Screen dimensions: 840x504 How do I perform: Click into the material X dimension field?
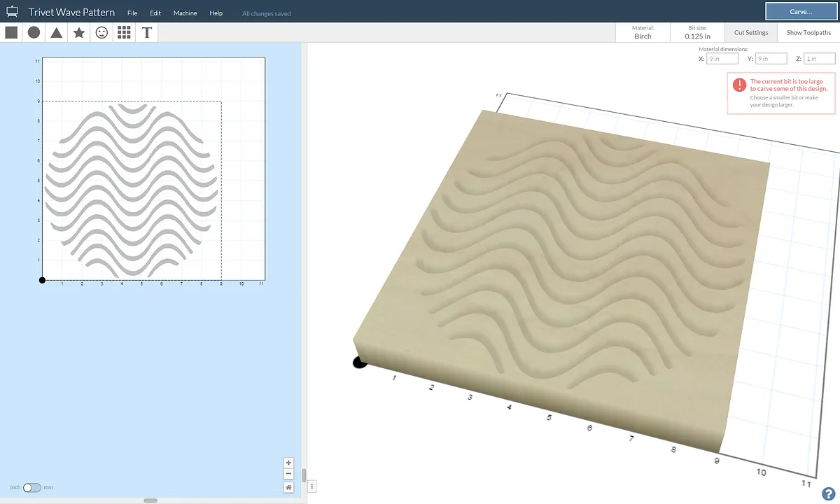click(722, 59)
